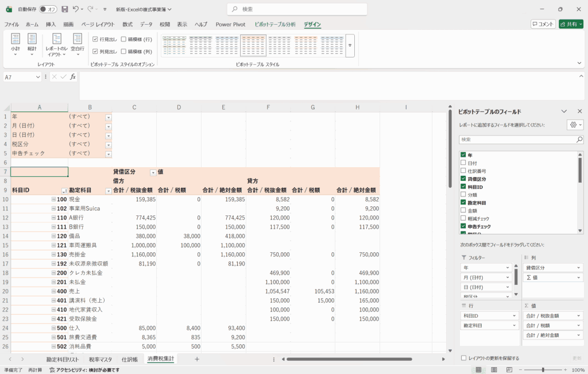
Task: Uncheck the 行見出し checkbox
Action: 95,39
